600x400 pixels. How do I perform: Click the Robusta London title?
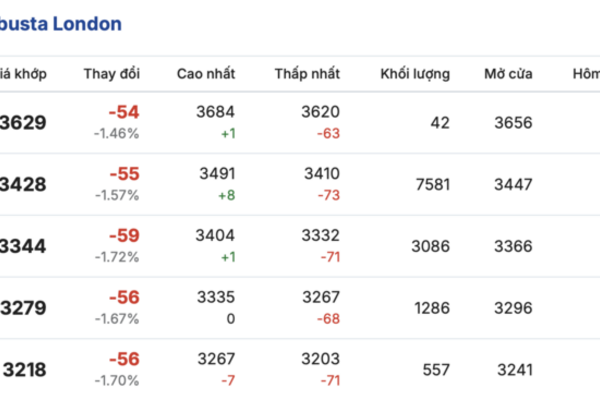point(62,23)
